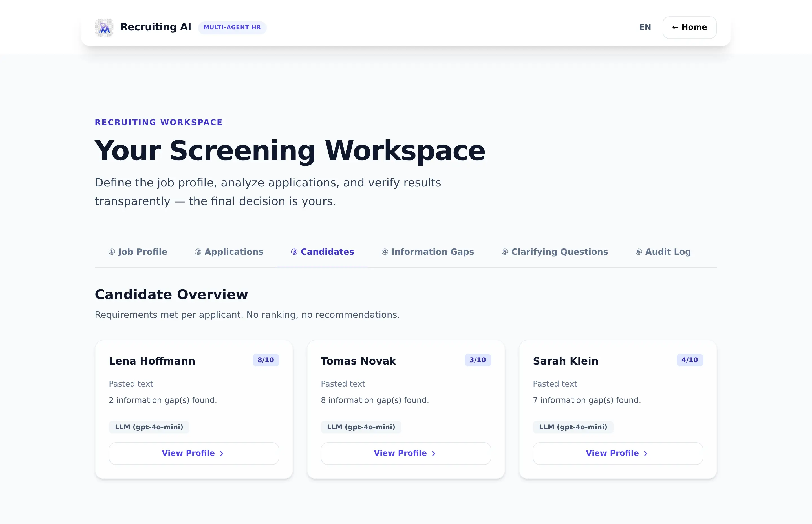Click LLM (gpt-4o-mini) tag on Tomas Novak card

361,427
